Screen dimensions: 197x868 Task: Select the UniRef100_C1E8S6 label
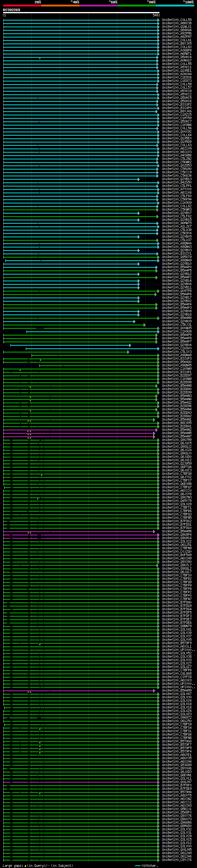point(177,78)
